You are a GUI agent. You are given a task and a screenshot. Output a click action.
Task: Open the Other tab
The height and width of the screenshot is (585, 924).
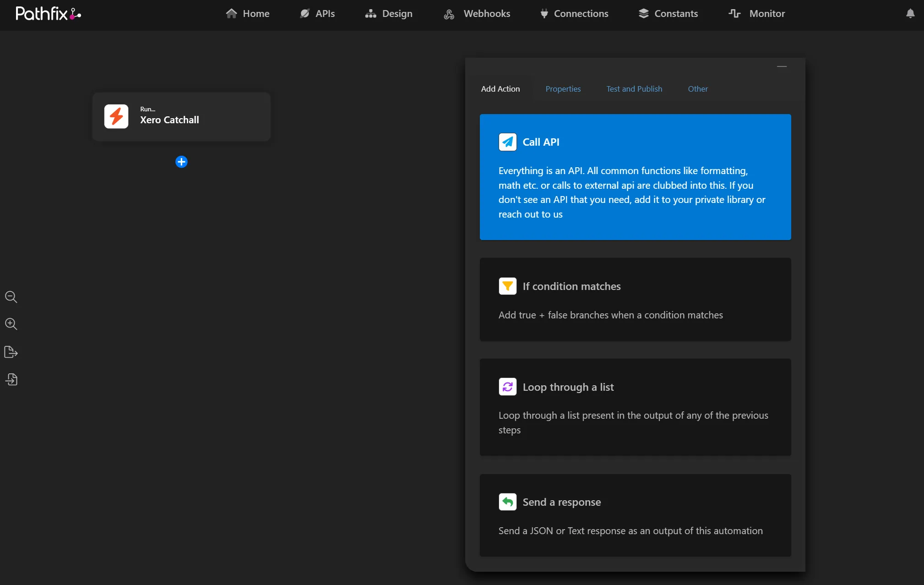click(x=697, y=89)
